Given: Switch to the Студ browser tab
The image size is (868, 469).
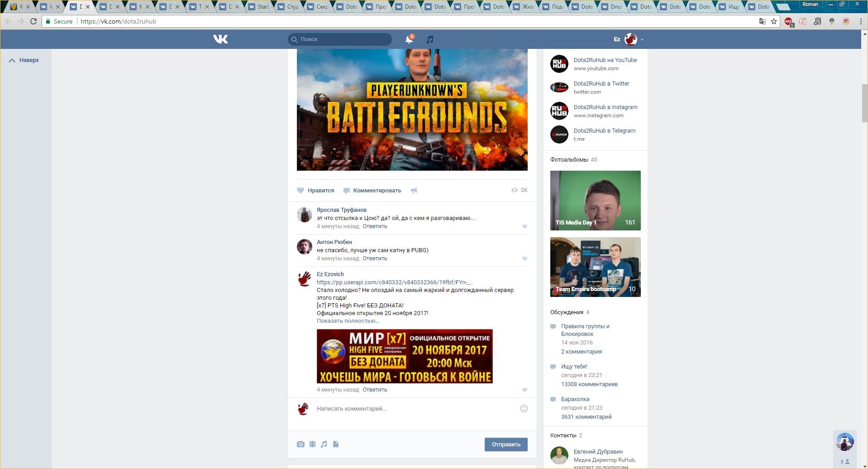Looking at the screenshot, I should [289, 7].
